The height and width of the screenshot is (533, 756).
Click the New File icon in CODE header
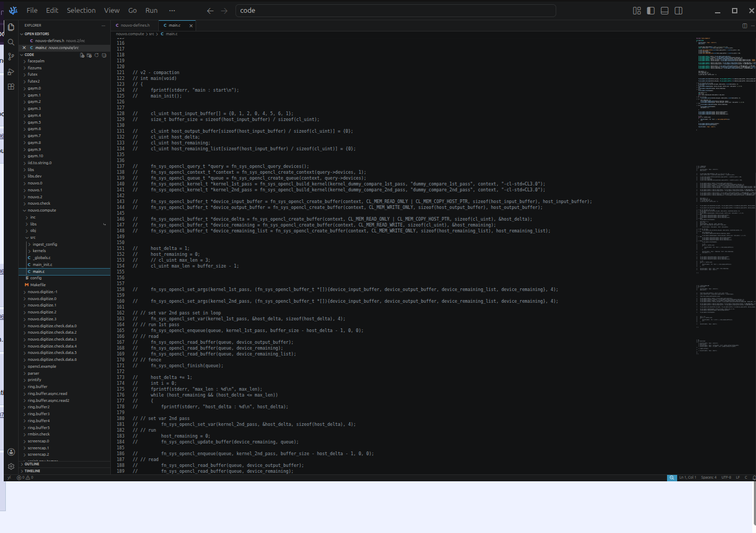tap(82, 55)
